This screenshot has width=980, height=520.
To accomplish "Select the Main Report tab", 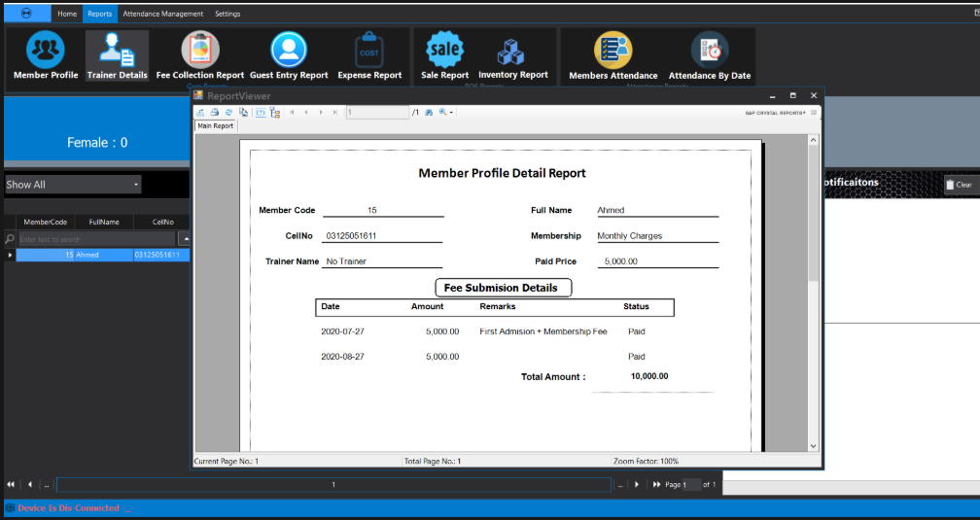I will click(215, 125).
